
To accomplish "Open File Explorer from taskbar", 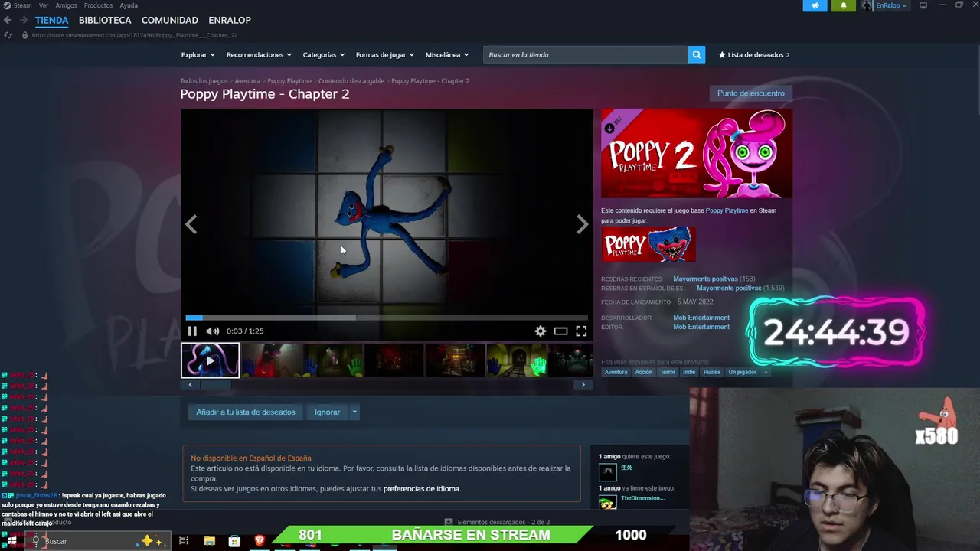I will click(x=209, y=541).
